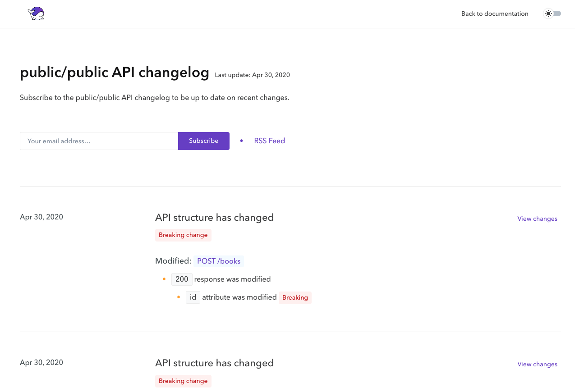
Task: Select the second API structure has changed title
Action: pyautogui.click(x=214, y=363)
